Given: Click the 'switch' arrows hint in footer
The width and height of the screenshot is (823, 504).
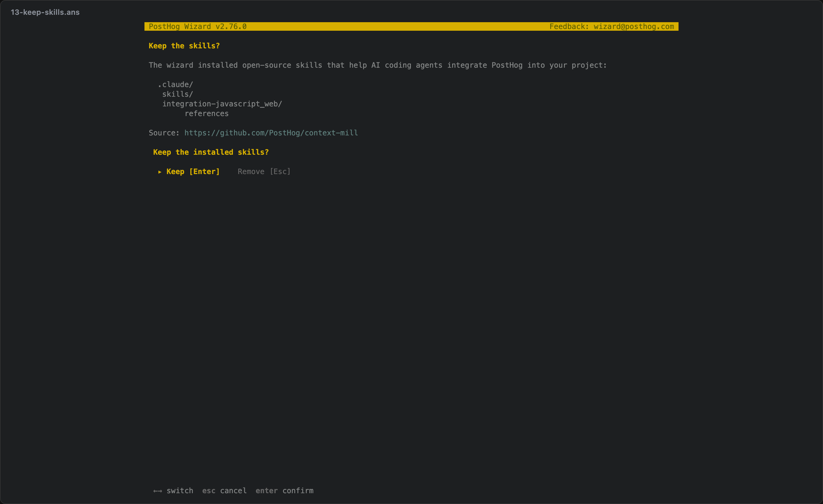Looking at the screenshot, I should pyautogui.click(x=173, y=491).
